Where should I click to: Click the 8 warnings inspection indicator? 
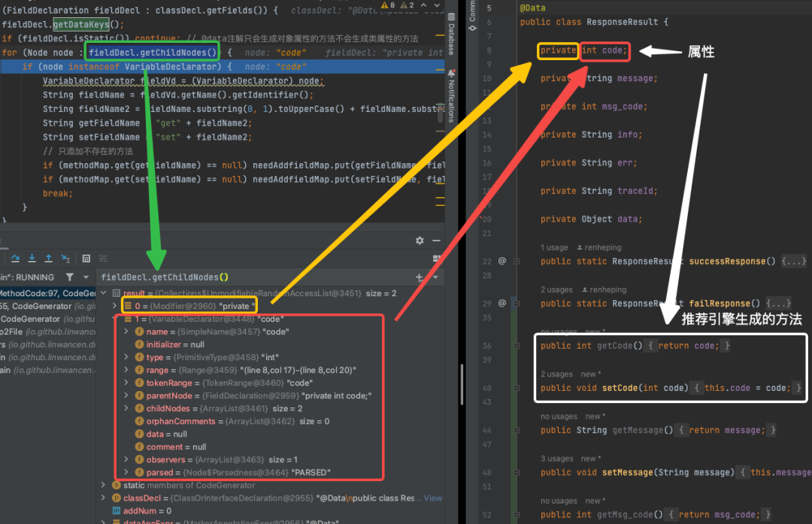(x=388, y=5)
